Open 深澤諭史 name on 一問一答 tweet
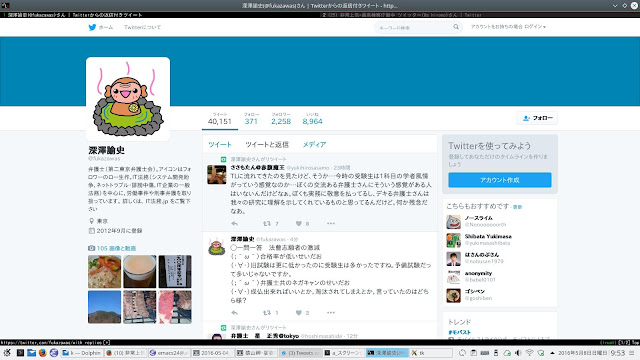640x360 pixels. (x=242, y=239)
